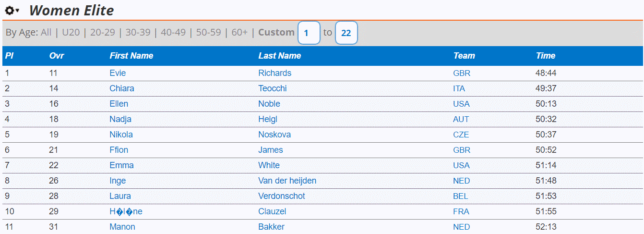The height and width of the screenshot is (234, 644).
Task: Click the Custom age range label
Action: point(276,32)
